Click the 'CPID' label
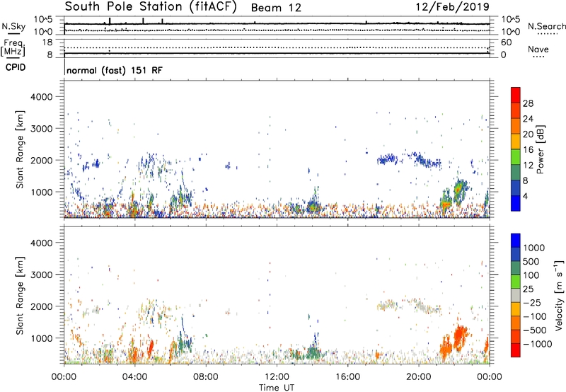The image size is (566, 392). [16, 67]
